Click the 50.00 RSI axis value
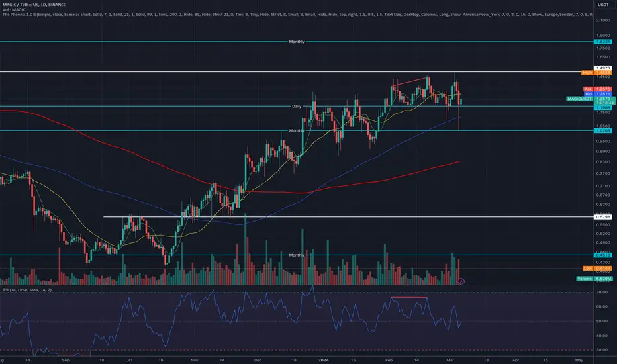Image resolution: width=617 pixels, height=364 pixels. 602,321
